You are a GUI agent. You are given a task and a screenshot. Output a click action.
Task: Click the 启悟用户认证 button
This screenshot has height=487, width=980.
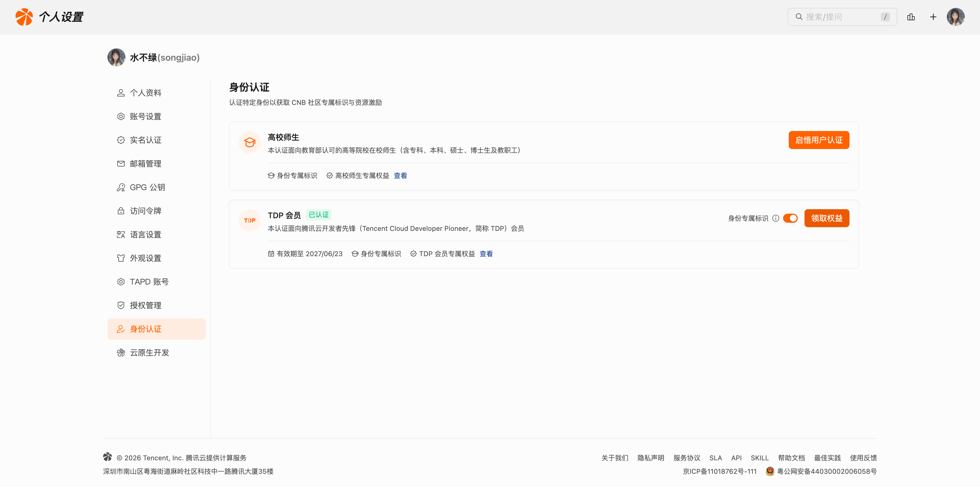click(819, 140)
